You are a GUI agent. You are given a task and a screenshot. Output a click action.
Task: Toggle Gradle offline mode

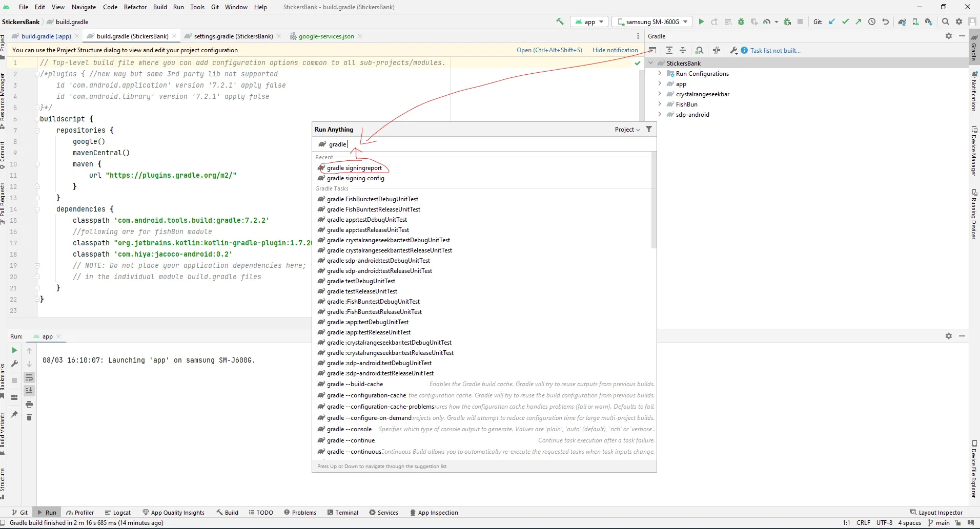(717, 50)
